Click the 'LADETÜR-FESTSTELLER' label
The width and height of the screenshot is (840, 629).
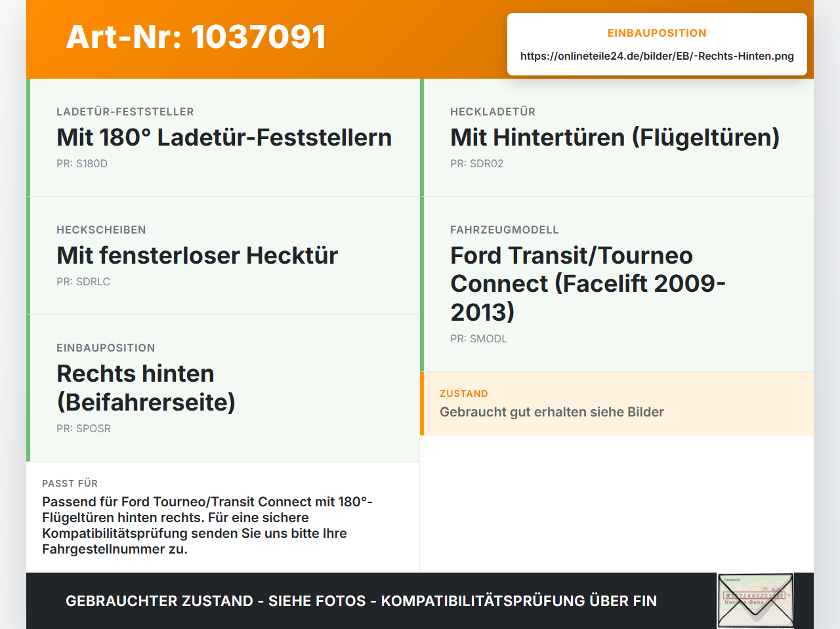point(125,112)
